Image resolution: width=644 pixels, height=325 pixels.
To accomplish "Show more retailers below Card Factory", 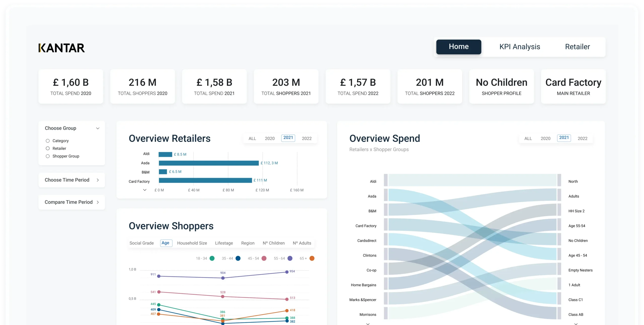I will tap(145, 190).
